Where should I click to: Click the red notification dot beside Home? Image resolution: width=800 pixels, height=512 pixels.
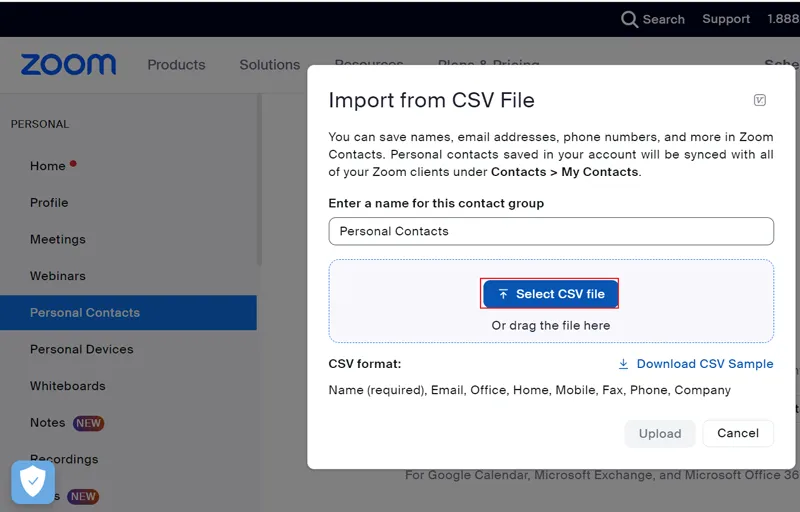[73, 164]
